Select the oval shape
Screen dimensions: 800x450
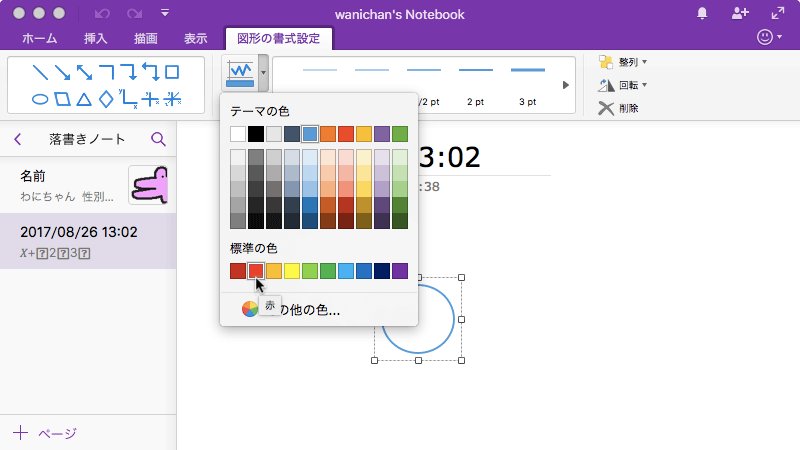point(40,98)
